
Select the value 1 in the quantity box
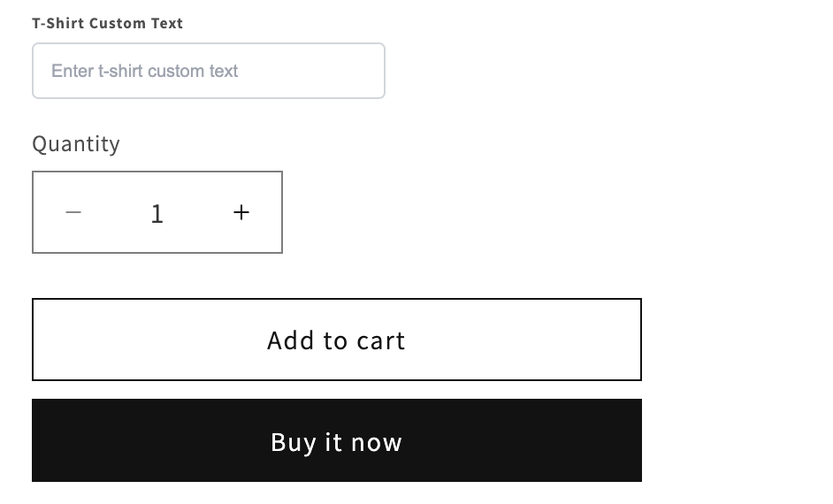(x=157, y=213)
